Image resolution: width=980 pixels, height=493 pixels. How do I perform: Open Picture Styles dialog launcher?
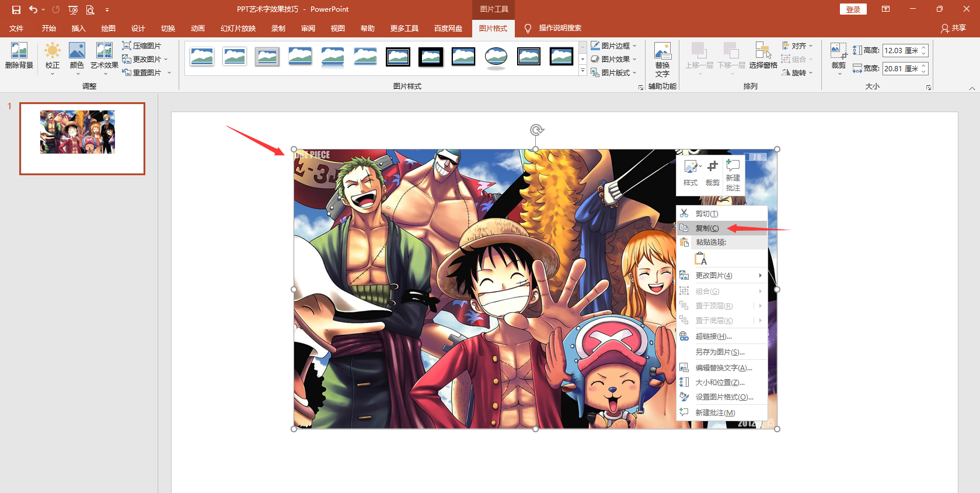coord(641,87)
